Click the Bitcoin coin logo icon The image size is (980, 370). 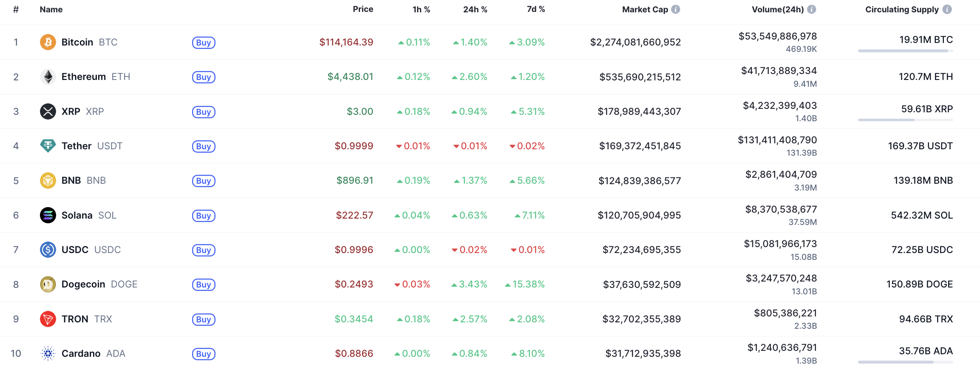(x=48, y=42)
